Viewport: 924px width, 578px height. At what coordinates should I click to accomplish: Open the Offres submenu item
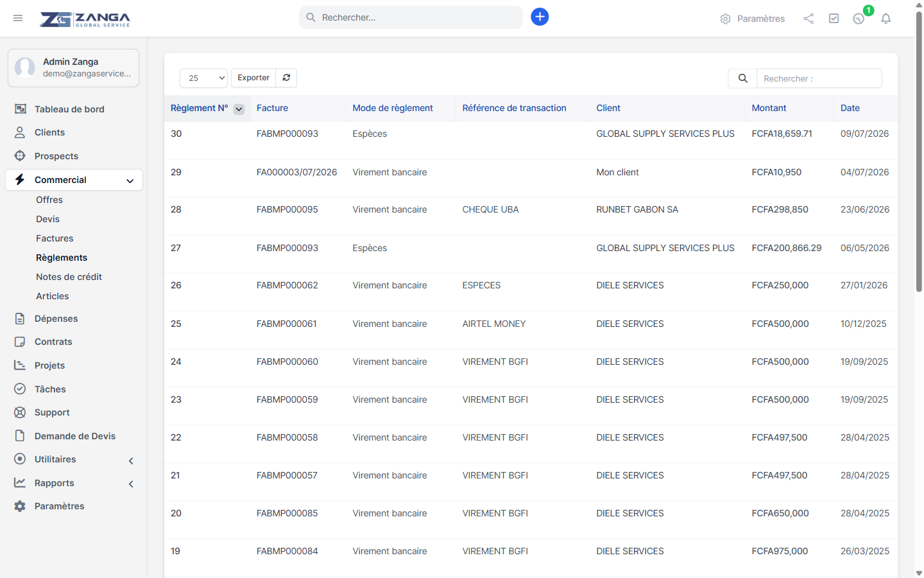[49, 200]
